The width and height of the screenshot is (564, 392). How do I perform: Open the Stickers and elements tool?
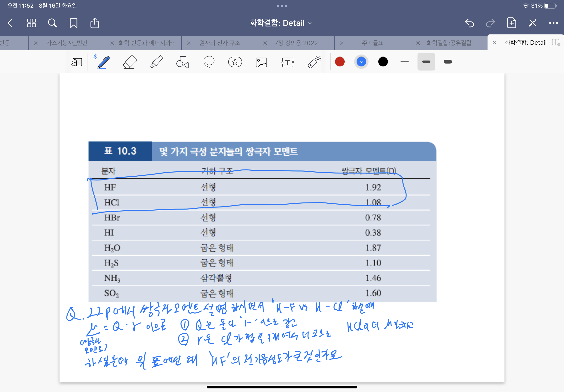(x=235, y=62)
